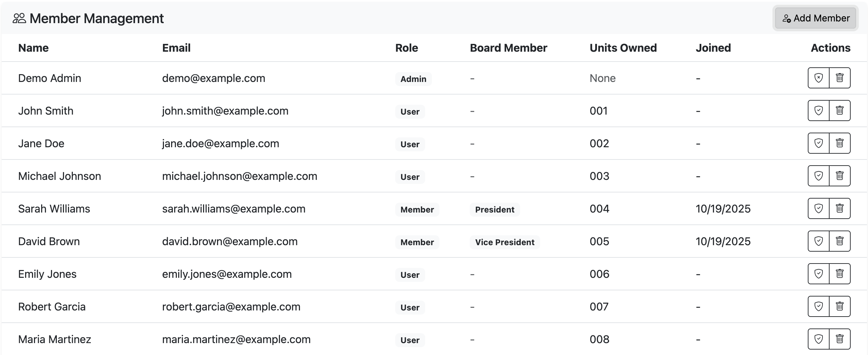Click shield icon in John Smith row
This screenshot has height=355, width=868.
pyautogui.click(x=818, y=111)
